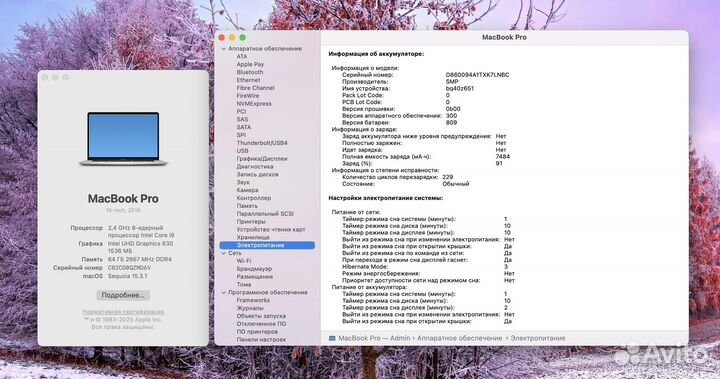This screenshot has height=379, width=720.
Task: Open Запись дисков in the sidebar
Action: pyautogui.click(x=258, y=174)
